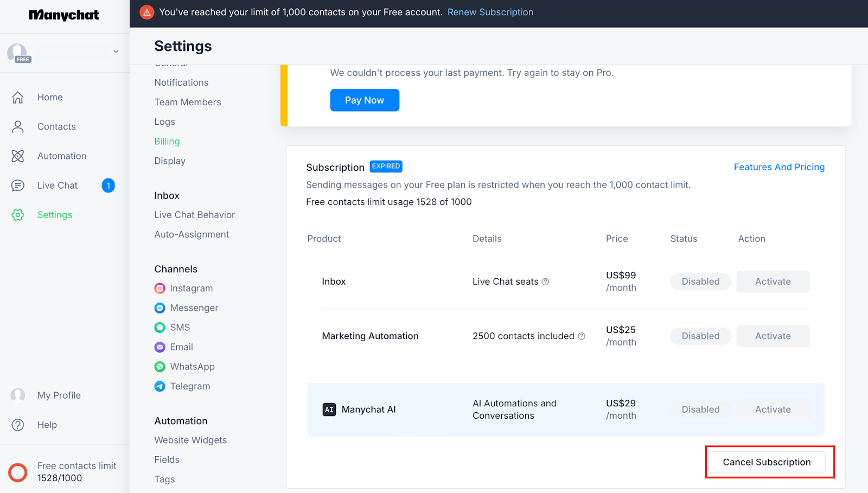
Task: Open the Features And Pricing link
Action: point(779,167)
